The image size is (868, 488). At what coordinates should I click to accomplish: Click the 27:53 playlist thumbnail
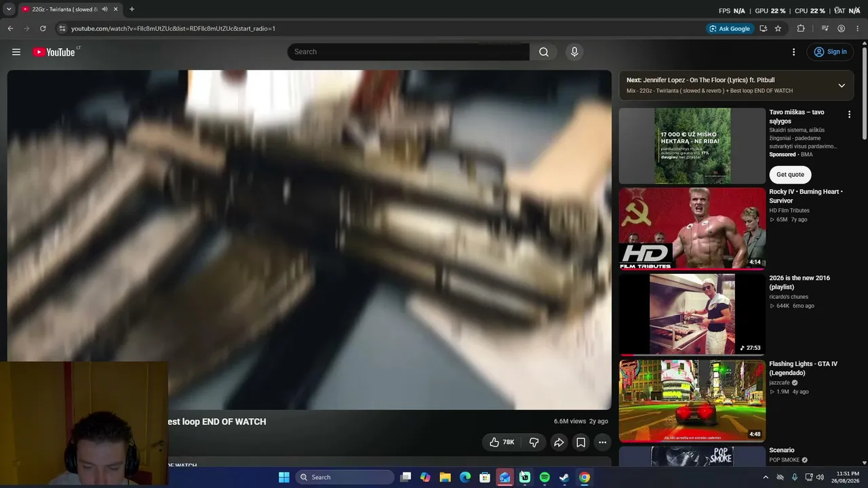point(692,314)
